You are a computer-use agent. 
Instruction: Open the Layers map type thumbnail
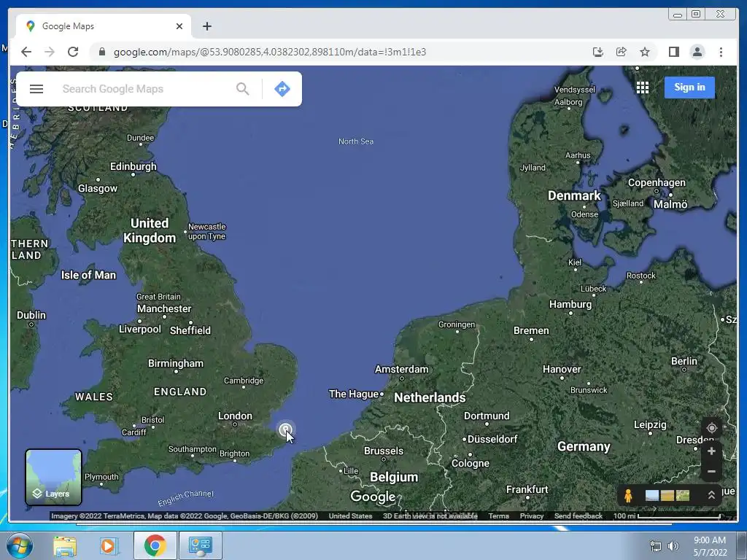(53, 477)
